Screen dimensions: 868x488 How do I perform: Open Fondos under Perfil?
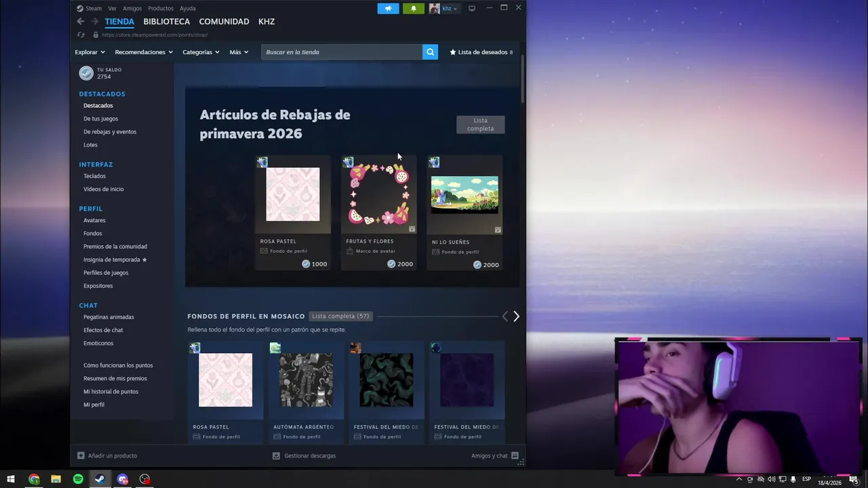[x=92, y=233]
